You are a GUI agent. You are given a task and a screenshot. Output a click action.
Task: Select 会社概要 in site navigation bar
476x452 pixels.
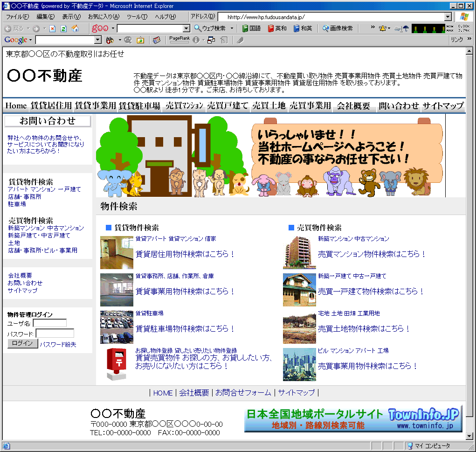[353, 106]
